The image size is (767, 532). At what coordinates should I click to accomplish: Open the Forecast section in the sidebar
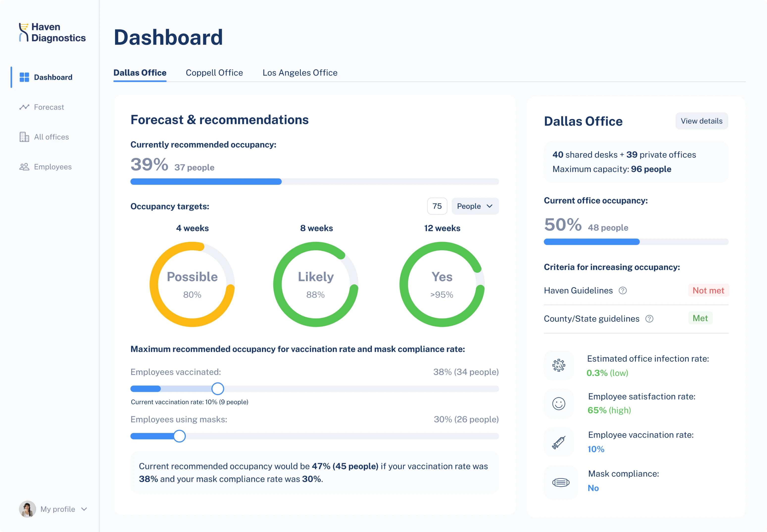(49, 107)
